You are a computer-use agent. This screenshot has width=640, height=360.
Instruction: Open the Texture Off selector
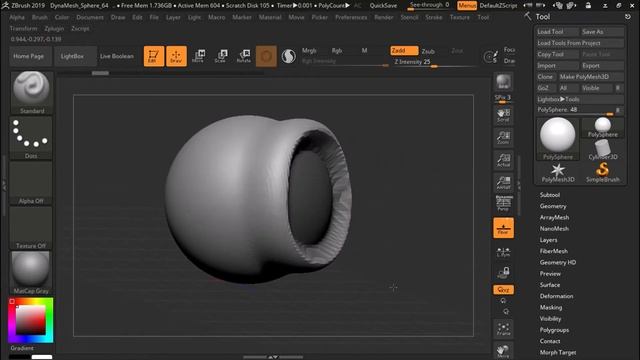31,228
